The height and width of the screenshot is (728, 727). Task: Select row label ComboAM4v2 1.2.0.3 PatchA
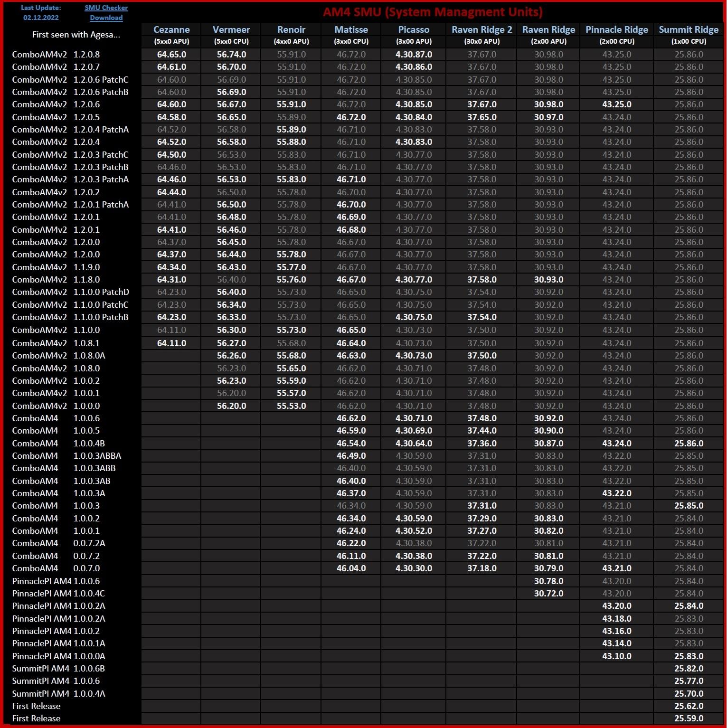[x=70, y=179]
